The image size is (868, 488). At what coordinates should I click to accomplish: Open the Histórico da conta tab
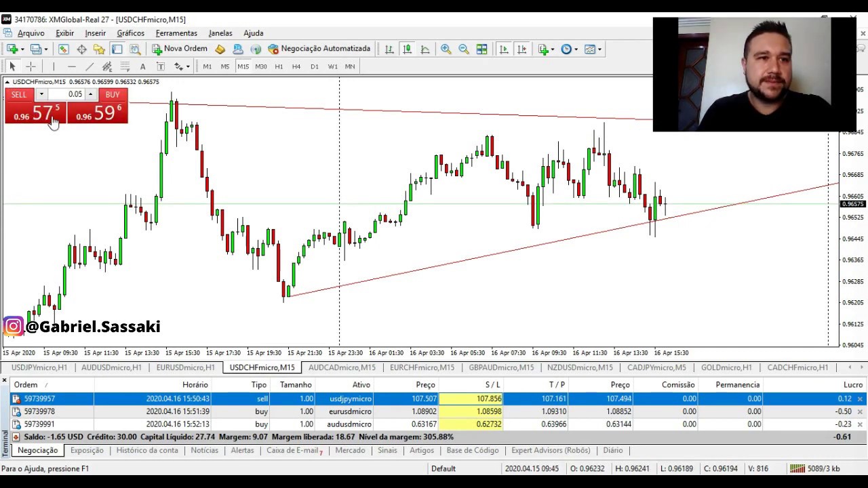click(147, 450)
